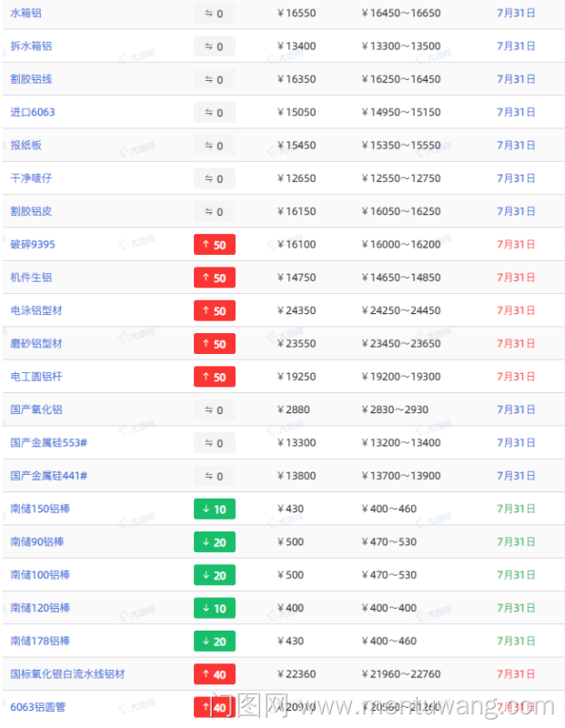Viewport: 565px width, 728px height.
Task: Open the 国标氧化银白流水线铝材 link
Action: [67, 674]
